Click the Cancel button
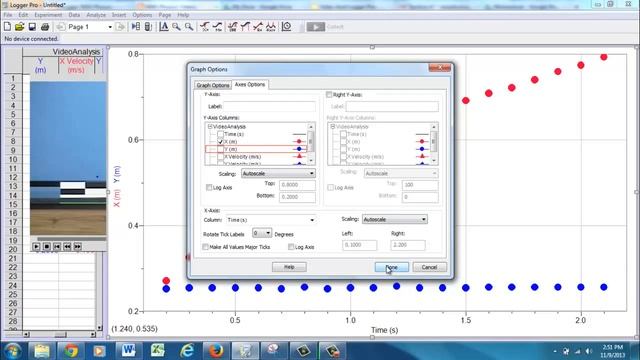The width and height of the screenshot is (640, 360). pyautogui.click(x=429, y=267)
